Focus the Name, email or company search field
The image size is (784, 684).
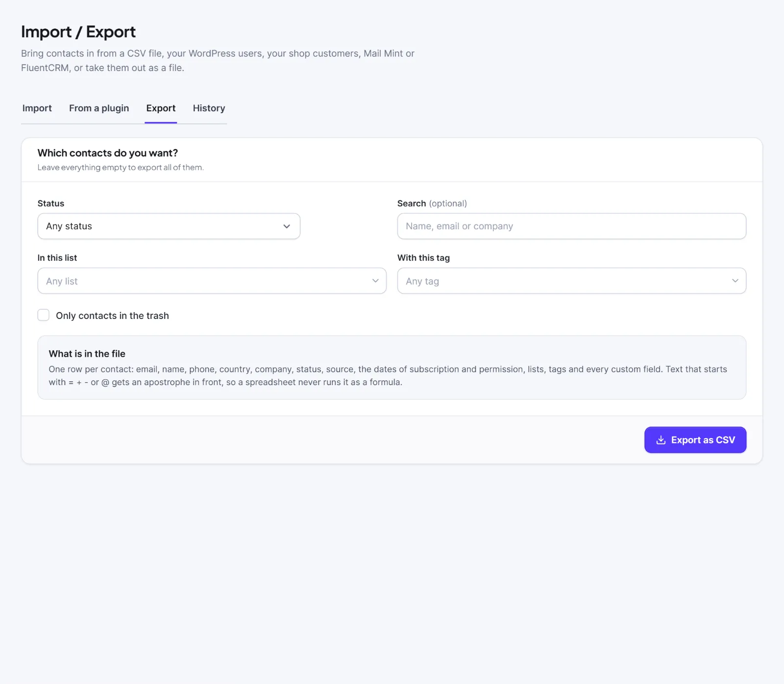click(572, 226)
